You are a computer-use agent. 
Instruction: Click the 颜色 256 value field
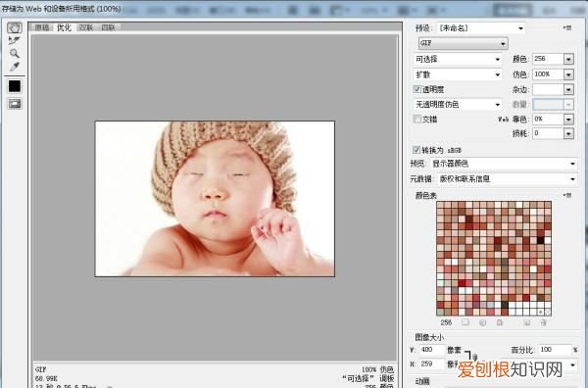click(548, 59)
